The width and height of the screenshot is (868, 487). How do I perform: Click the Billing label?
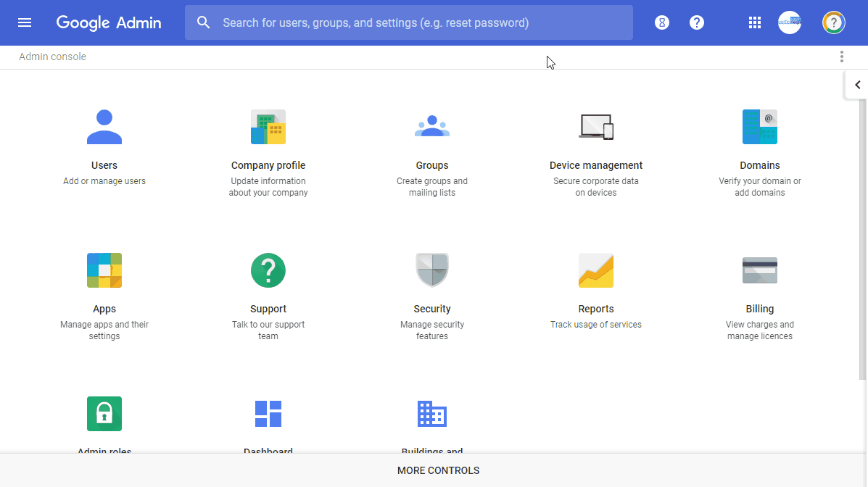tap(759, 309)
